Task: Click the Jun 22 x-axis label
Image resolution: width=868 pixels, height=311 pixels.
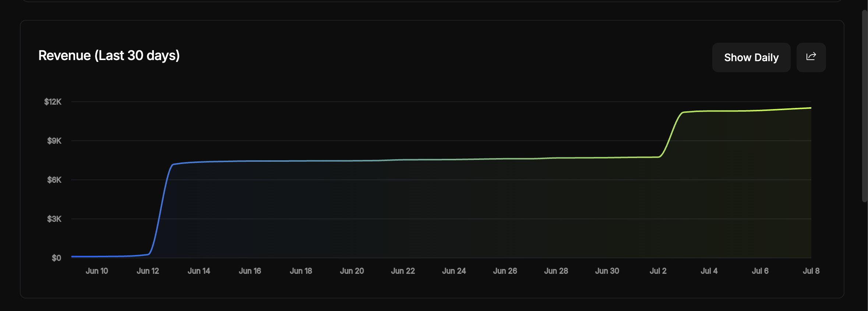Action: click(403, 271)
